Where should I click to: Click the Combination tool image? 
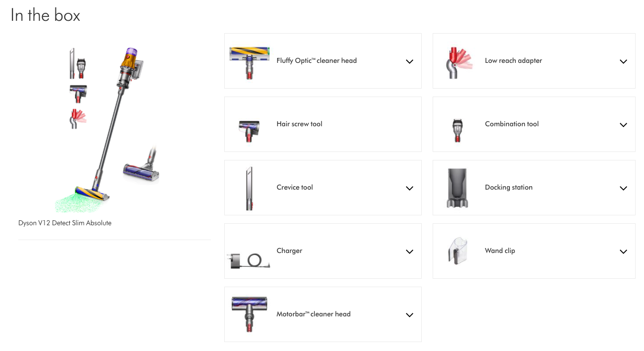click(457, 130)
